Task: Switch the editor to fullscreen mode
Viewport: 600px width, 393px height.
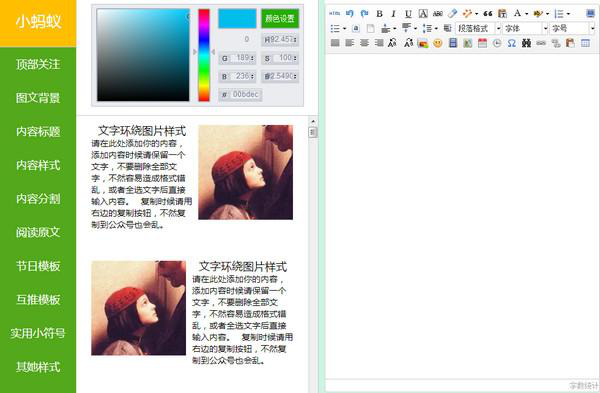Action: coord(590,13)
